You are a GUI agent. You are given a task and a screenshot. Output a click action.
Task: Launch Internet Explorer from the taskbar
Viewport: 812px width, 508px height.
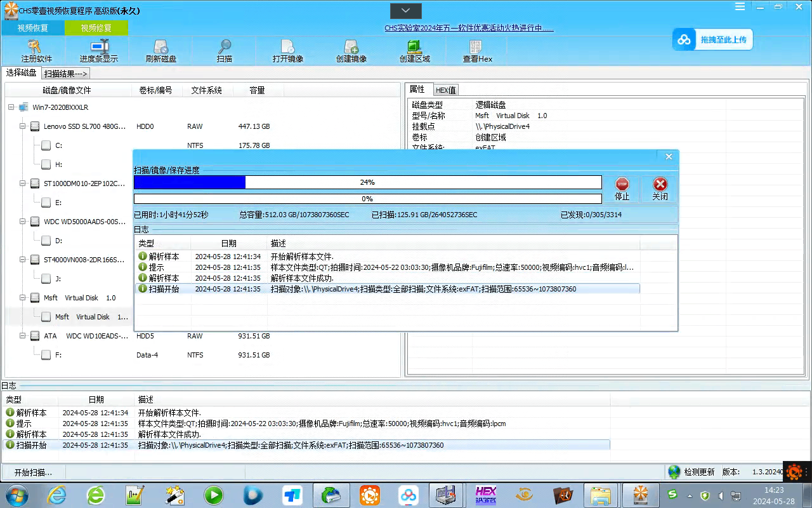[x=56, y=495]
